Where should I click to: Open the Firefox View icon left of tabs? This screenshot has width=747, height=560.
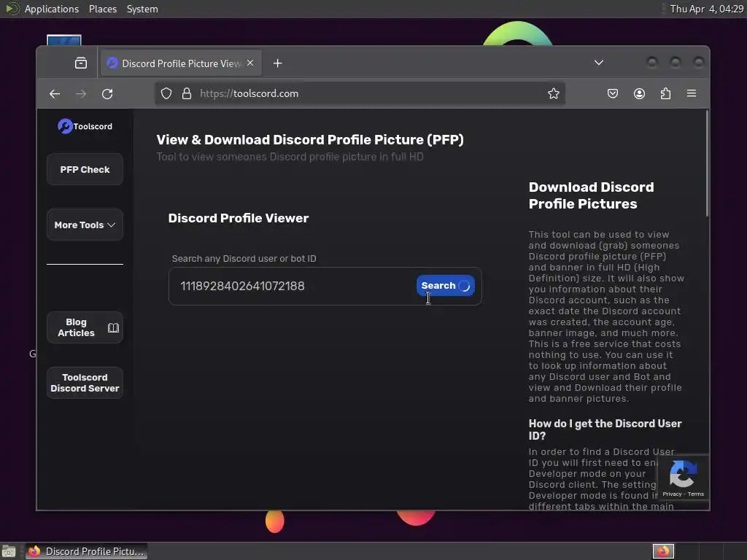(x=81, y=63)
